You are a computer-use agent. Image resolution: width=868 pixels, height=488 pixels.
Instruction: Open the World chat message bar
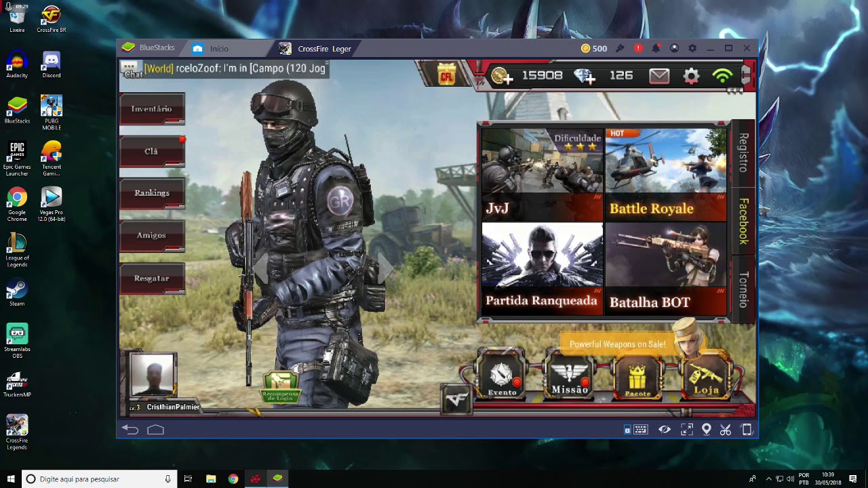(224, 68)
